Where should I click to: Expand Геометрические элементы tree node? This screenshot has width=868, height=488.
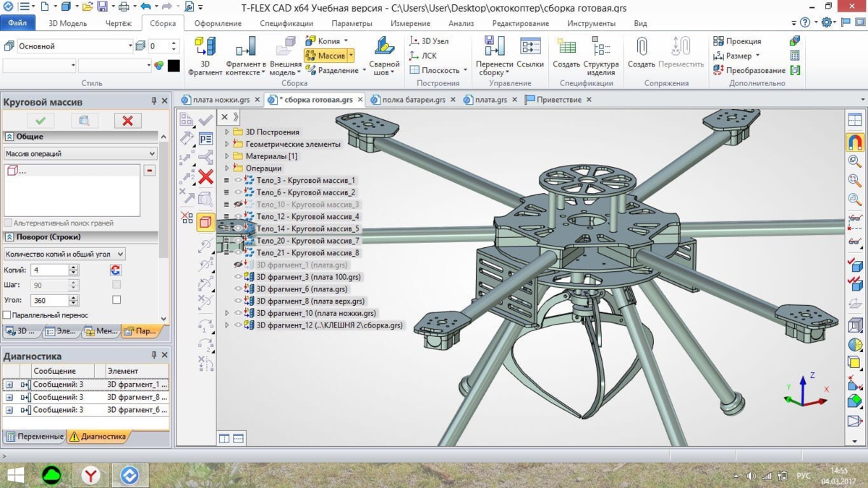pyautogui.click(x=227, y=144)
